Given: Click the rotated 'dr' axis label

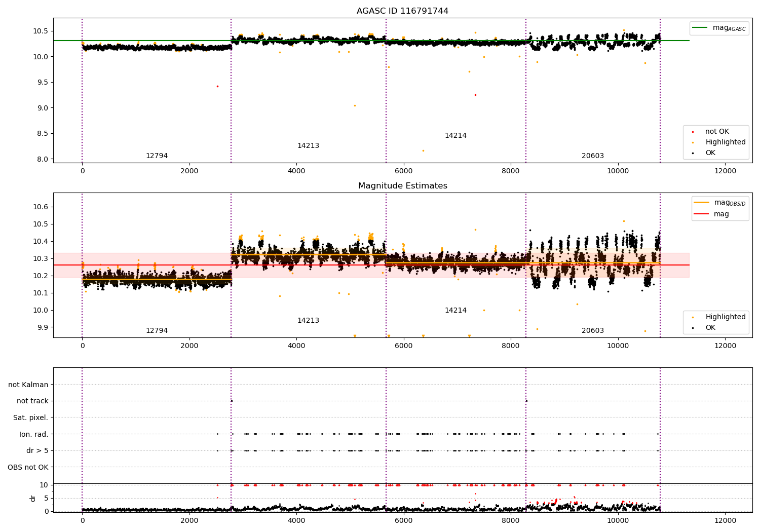Looking at the screenshot, I should [x=33, y=498].
